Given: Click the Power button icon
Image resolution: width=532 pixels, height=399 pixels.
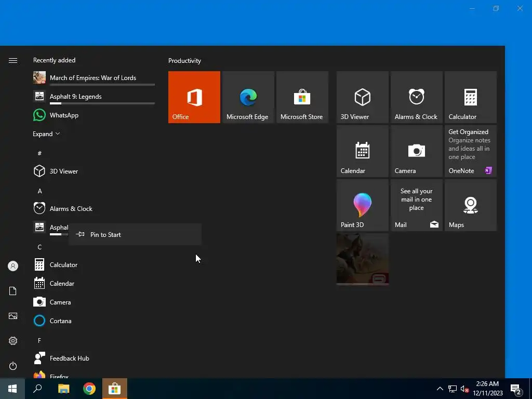Looking at the screenshot, I should click(x=13, y=366).
